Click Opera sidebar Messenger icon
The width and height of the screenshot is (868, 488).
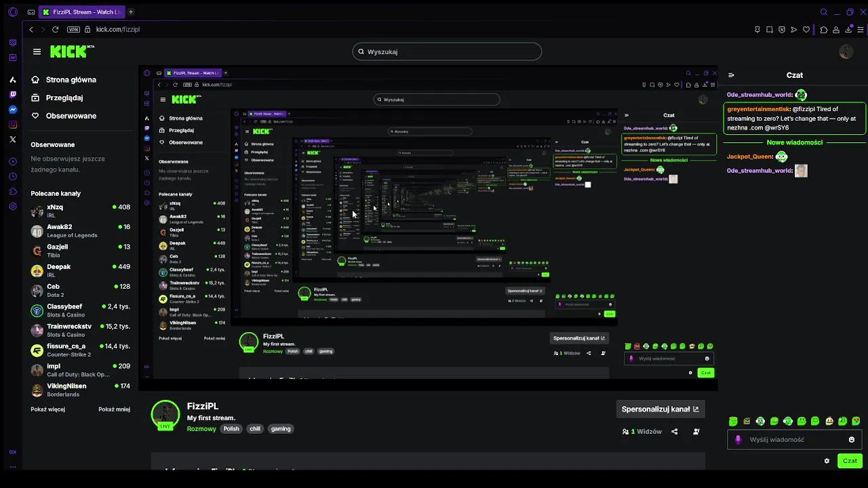(x=13, y=109)
